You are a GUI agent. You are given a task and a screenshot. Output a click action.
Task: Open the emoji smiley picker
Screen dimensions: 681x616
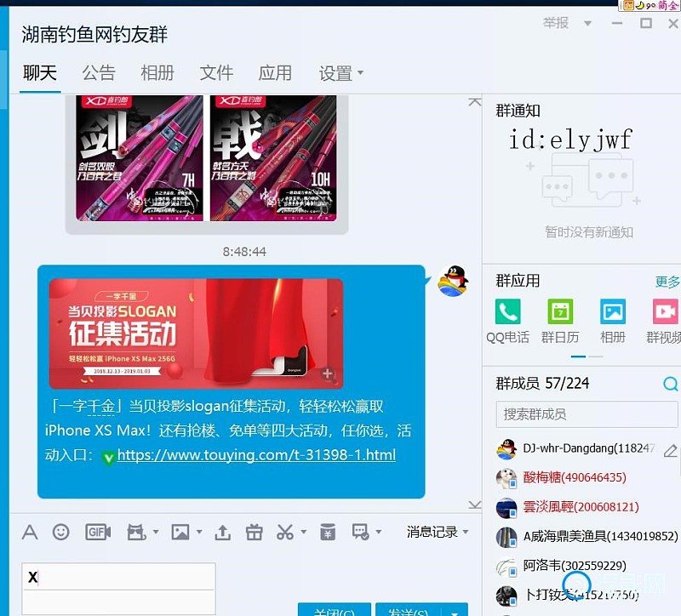60,532
